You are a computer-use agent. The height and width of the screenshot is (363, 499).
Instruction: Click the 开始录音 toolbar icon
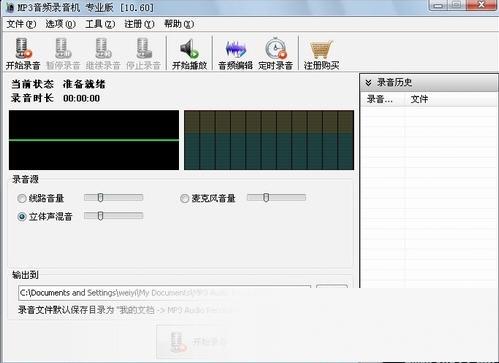point(23,54)
